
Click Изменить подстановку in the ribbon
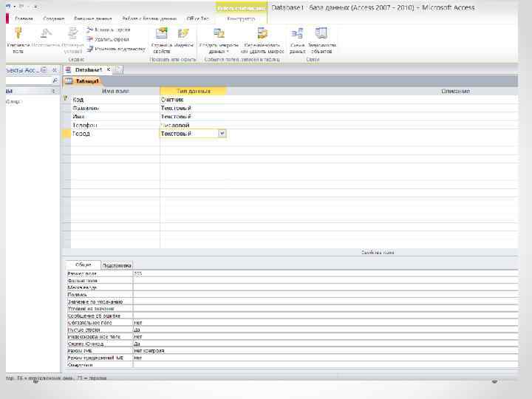pyautogui.click(x=116, y=49)
